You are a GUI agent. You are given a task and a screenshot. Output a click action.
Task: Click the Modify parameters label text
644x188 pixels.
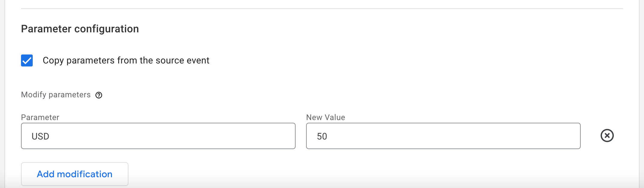(55, 95)
